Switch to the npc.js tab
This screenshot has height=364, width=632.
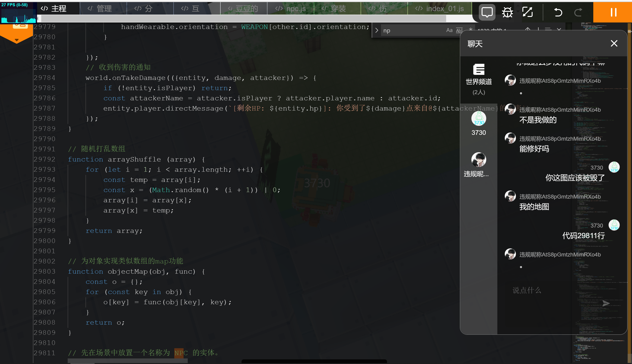[x=290, y=9]
